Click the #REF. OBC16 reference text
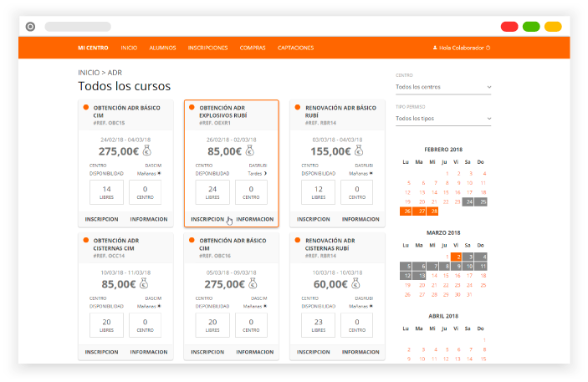588x382 pixels. 215,256
